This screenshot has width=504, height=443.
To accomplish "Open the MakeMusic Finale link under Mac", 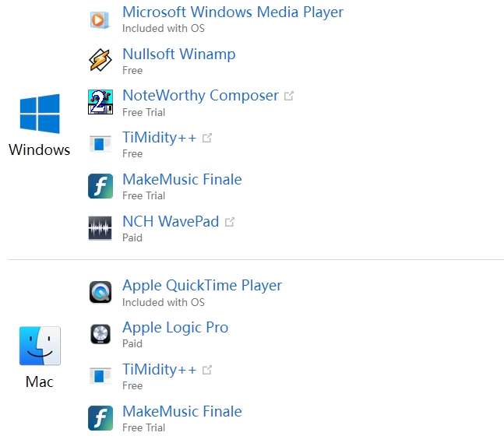I will click(182, 411).
